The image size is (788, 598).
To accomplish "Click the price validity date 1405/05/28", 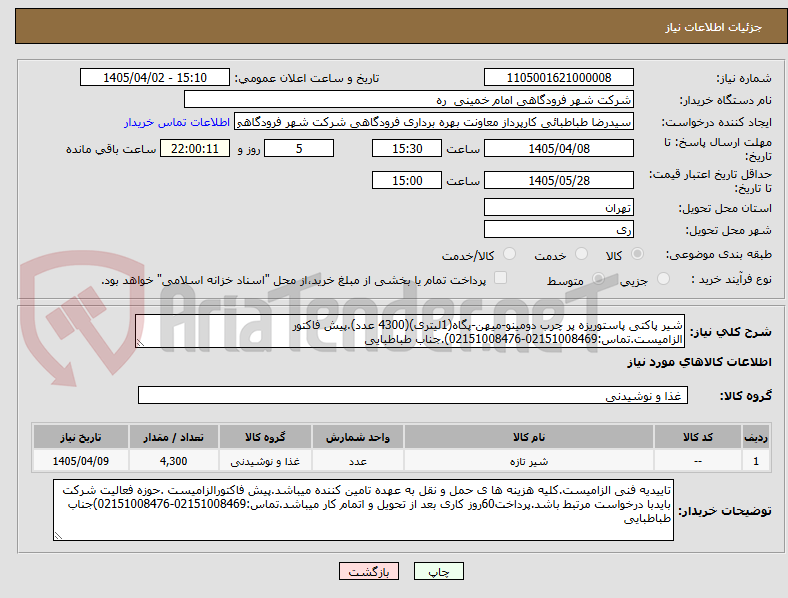I will [x=558, y=180].
